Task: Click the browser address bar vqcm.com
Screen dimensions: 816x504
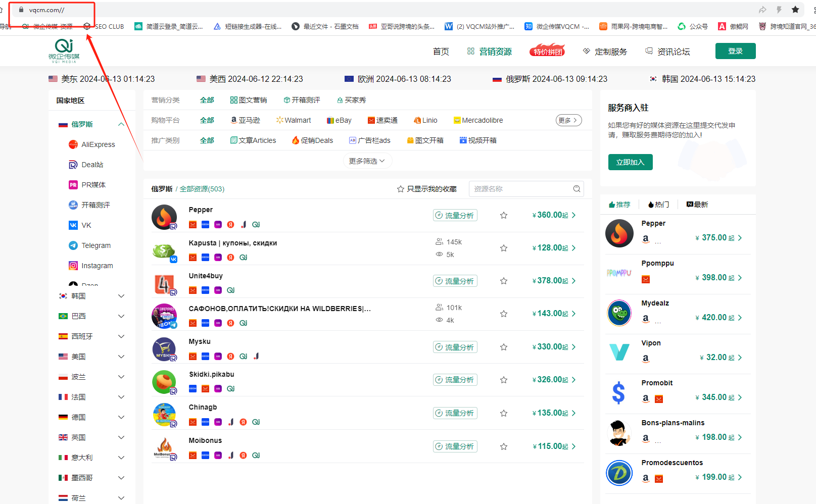Action: pyautogui.click(x=46, y=10)
